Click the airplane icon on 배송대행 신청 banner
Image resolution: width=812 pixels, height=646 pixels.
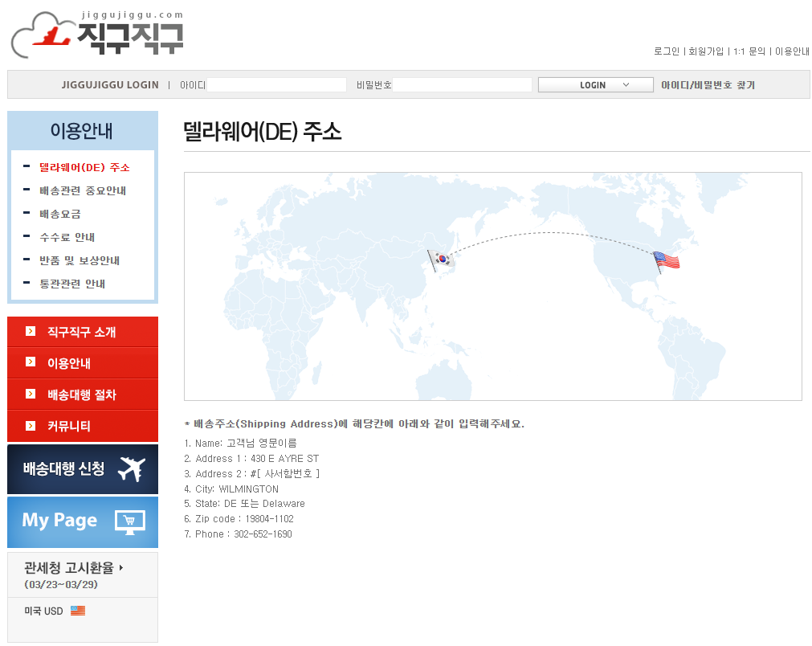pyautogui.click(x=131, y=469)
